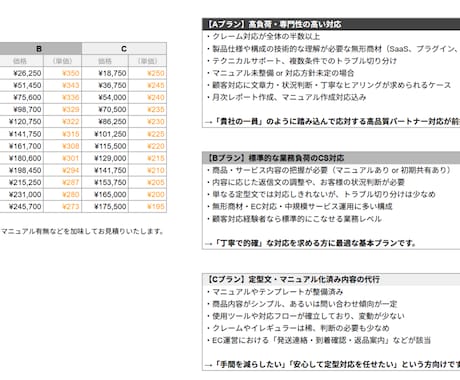Click the ¥198,450 cell
Screen dimensions: 460x380
(x=22, y=170)
